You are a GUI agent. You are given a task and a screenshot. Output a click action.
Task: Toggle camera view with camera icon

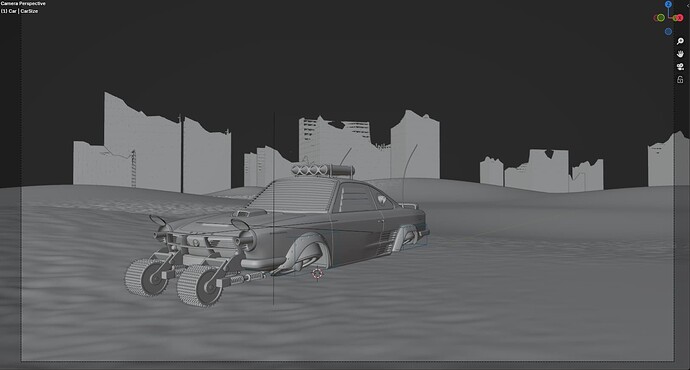pos(680,67)
